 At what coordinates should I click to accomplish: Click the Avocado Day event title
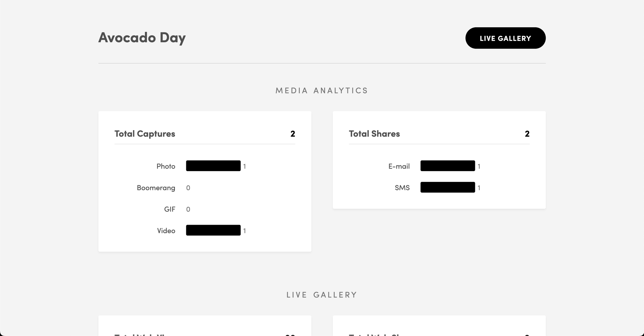coord(142,38)
